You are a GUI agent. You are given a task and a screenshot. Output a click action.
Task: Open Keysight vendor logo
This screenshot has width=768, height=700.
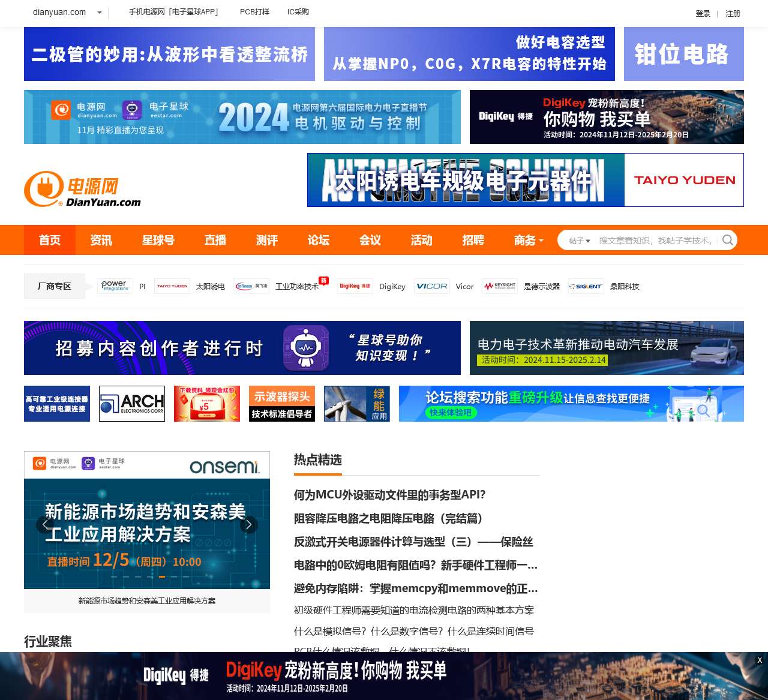(x=500, y=286)
